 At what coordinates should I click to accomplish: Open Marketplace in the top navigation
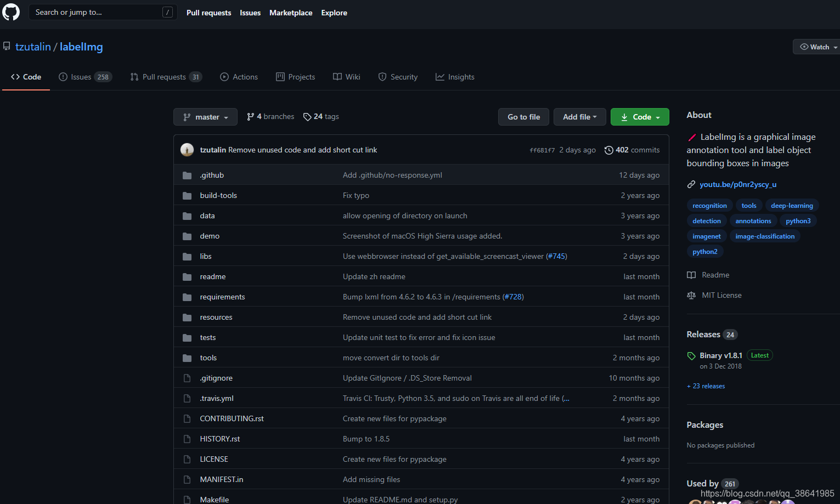click(x=291, y=13)
